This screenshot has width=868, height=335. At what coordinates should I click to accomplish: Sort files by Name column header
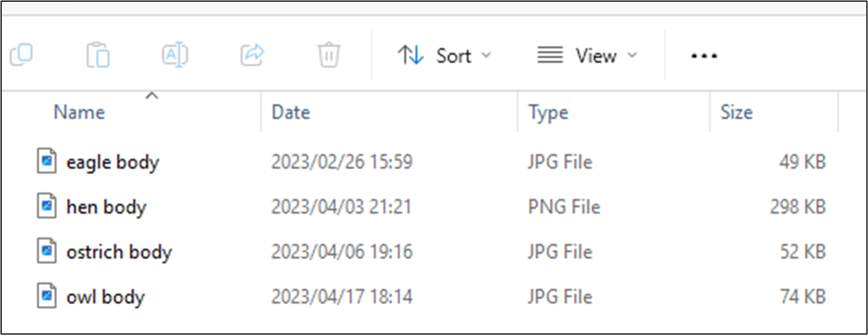79,112
